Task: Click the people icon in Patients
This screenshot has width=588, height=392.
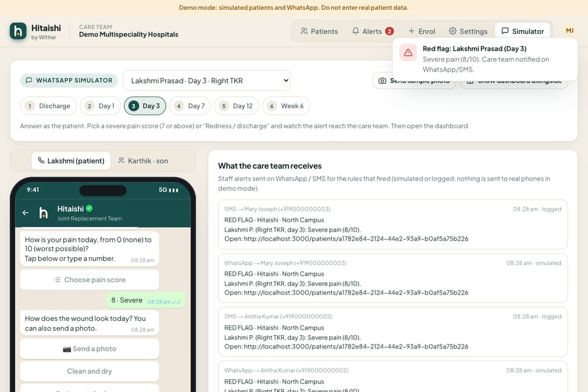Action: (x=304, y=31)
